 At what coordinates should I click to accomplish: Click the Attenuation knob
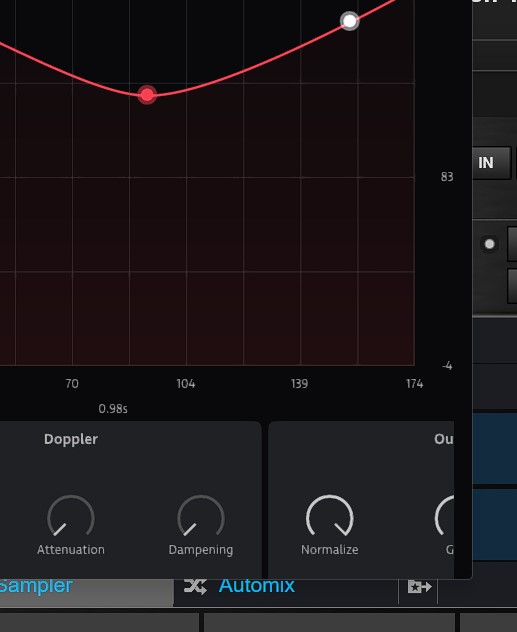71,516
